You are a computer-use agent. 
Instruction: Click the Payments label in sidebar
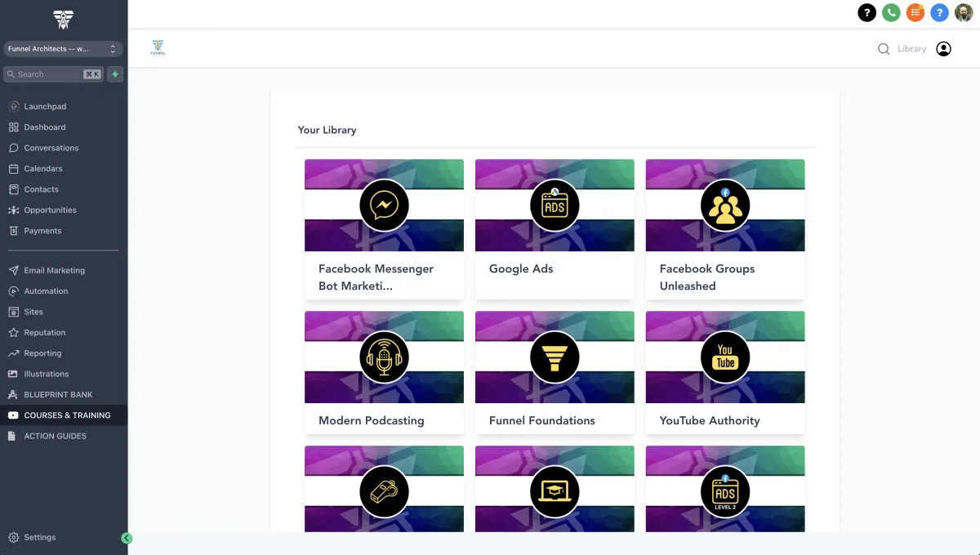tap(42, 231)
